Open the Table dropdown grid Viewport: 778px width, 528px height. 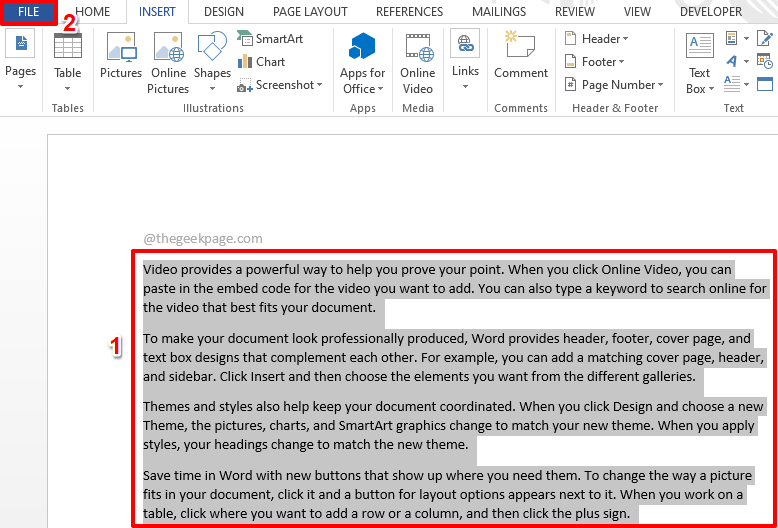click(68, 60)
